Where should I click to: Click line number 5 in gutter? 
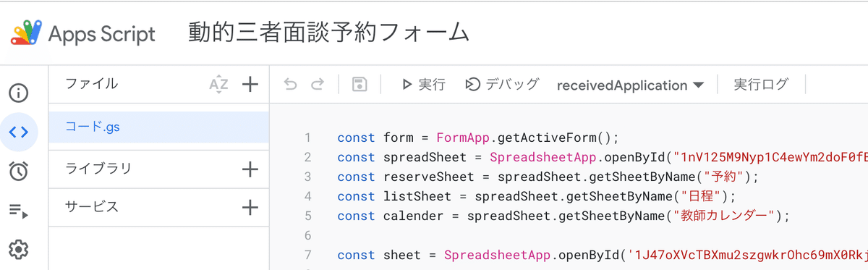coord(308,216)
